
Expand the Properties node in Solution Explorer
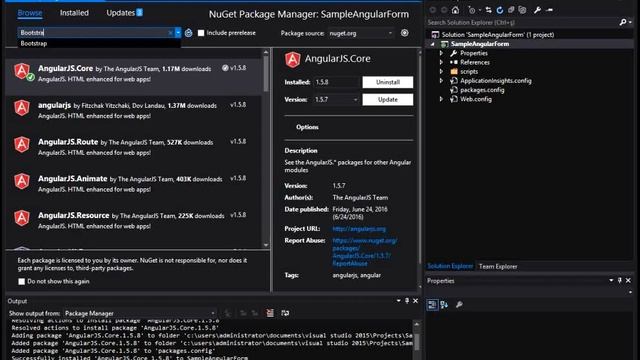(x=441, y=53)
